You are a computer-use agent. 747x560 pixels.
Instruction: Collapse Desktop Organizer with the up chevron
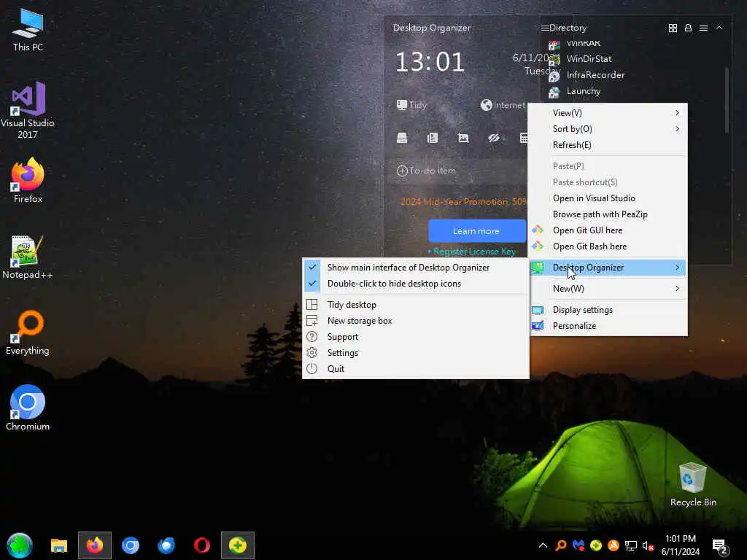[x=719, y=28]
